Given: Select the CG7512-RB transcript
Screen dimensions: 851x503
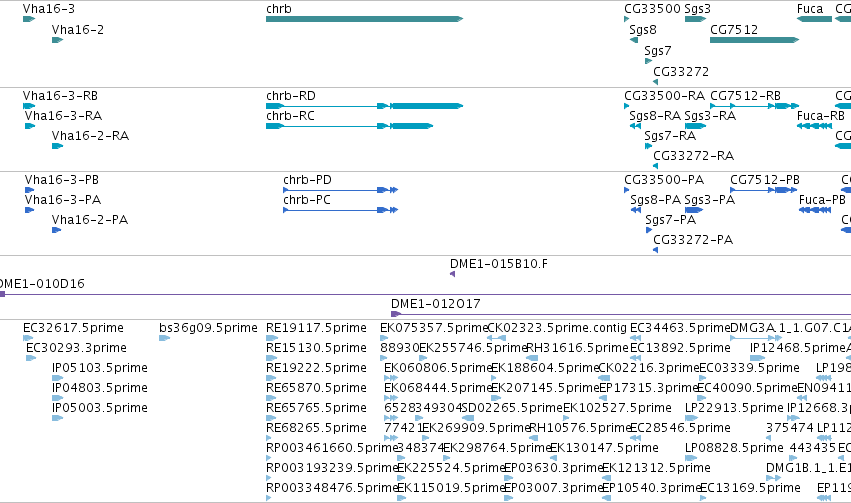Looking at the screenshot, I should 754,106.
